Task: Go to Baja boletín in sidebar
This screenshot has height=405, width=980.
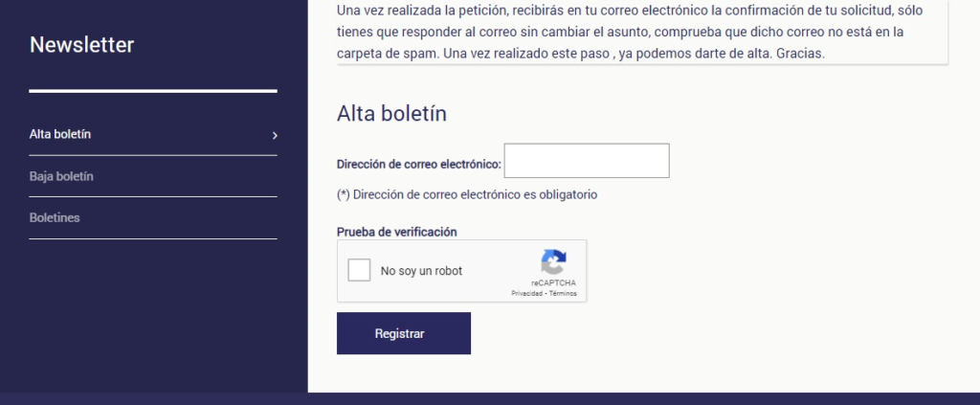Action: pos(61,177)
